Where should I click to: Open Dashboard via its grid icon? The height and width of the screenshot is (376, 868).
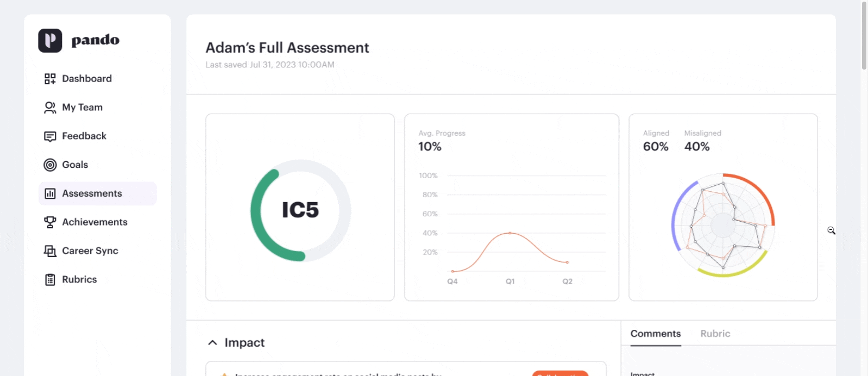[x=50, y=79]
